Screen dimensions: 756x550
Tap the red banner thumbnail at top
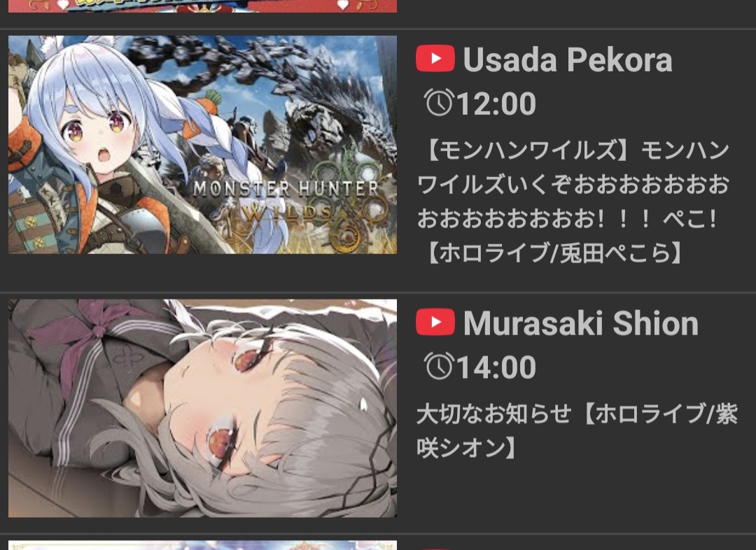pos(202,6)
